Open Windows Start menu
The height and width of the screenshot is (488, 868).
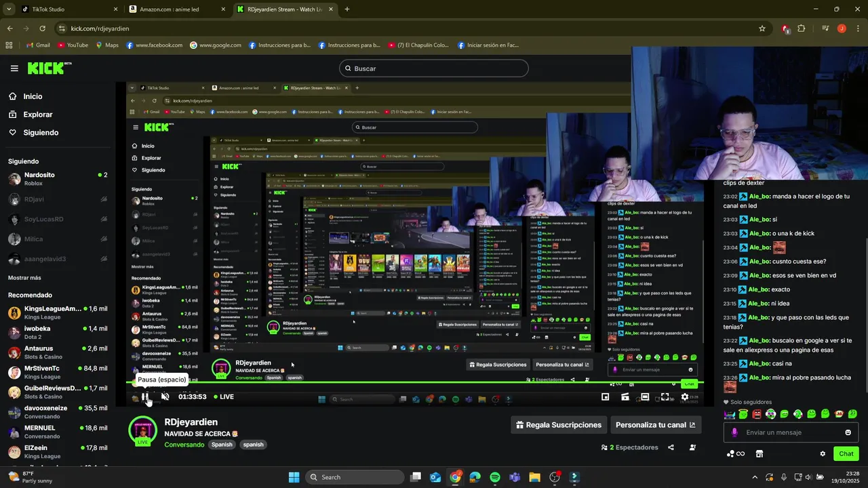click(x=294, y=477)
